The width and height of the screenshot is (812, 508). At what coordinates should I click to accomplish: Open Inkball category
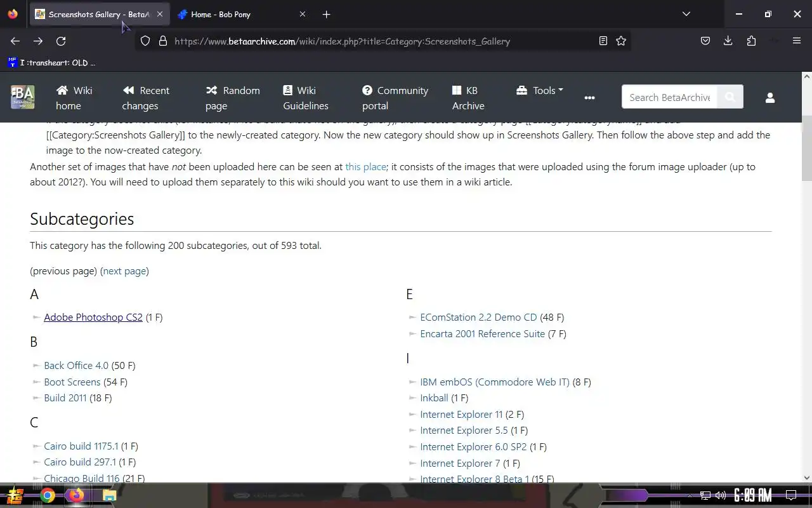point(434,398)
